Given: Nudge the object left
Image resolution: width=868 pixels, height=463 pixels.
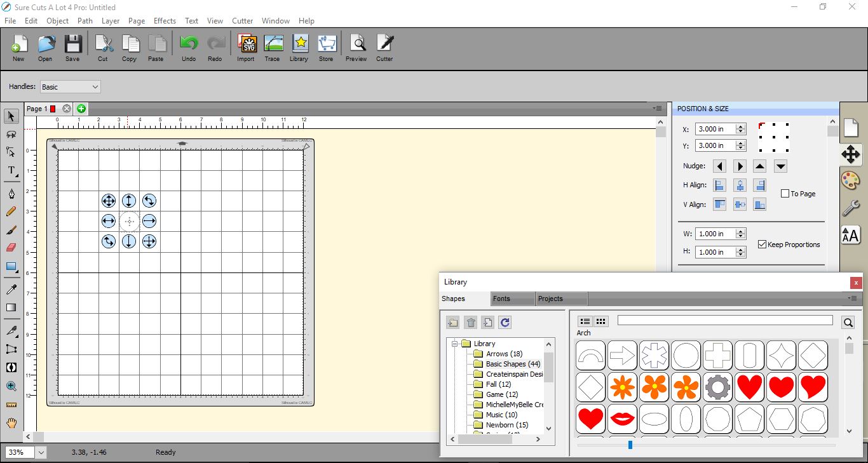Looking at the screenshot, I should coord(719,166).
